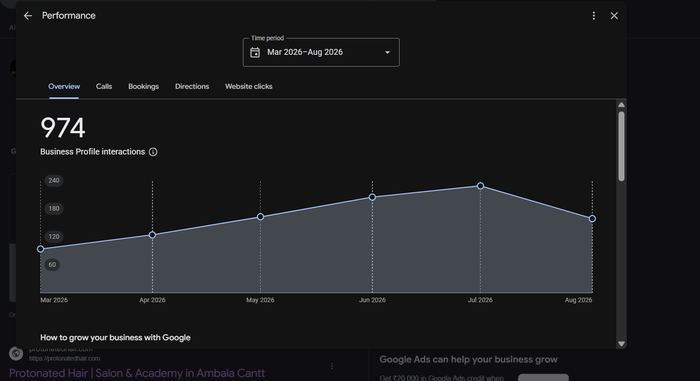Click the 974 interactions total

pos(62,128)
